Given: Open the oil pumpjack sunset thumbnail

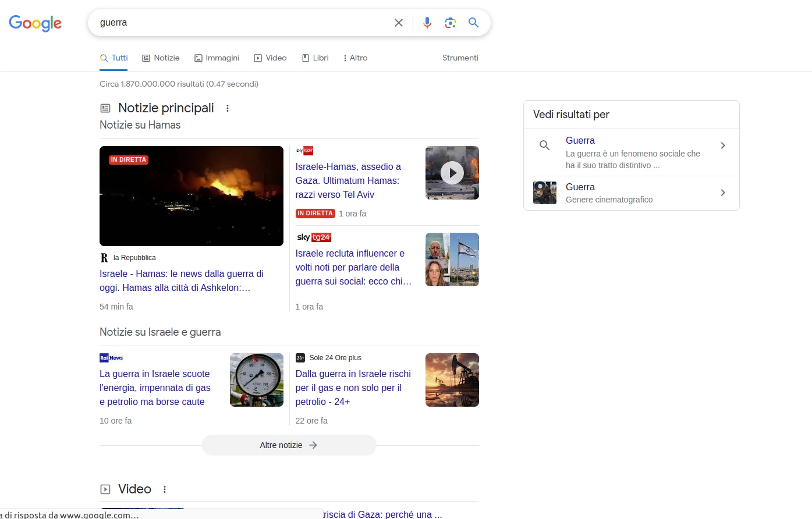Looking at the screenshot, I should [452, 380].
